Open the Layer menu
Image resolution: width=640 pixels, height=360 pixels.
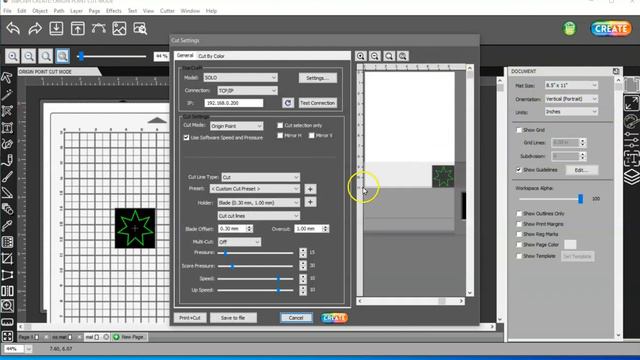(76, 11)
